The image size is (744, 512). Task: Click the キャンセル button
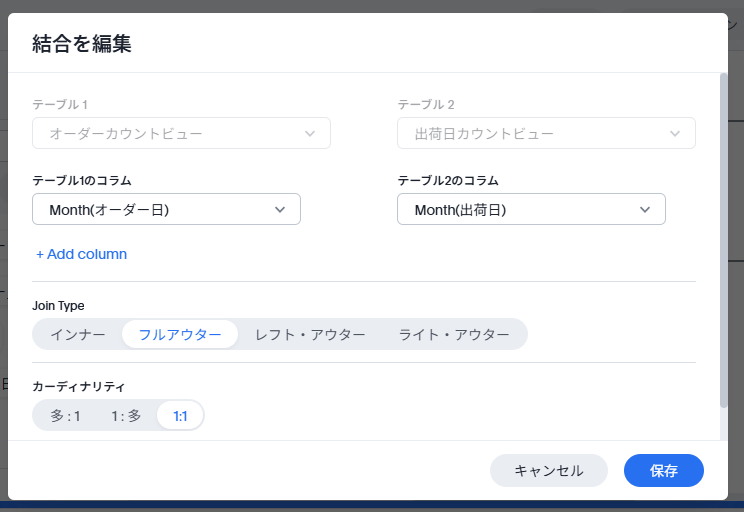point(549,470)
